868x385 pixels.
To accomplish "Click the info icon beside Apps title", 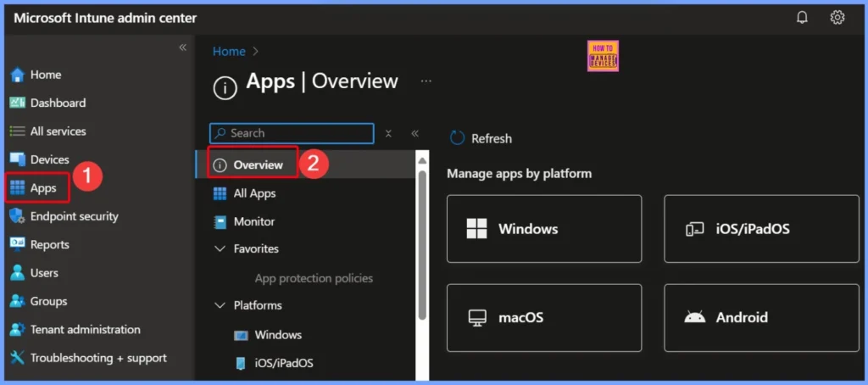I will (225, 87).
